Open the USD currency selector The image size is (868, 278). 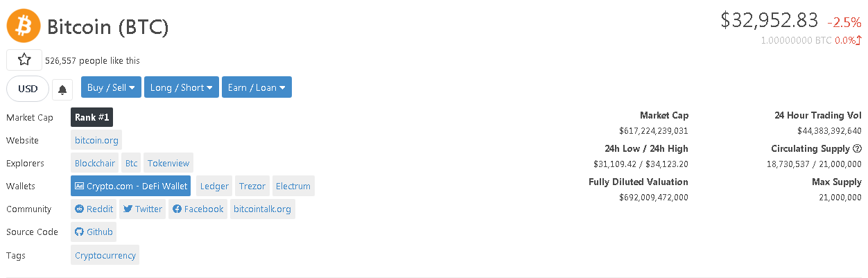(28, 89)
